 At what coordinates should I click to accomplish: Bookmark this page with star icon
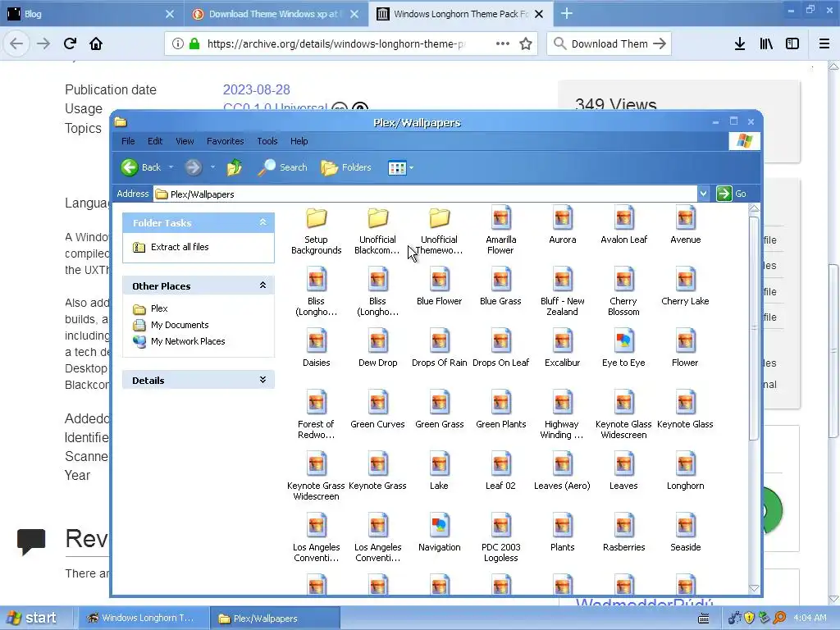[x=526, y=44]
